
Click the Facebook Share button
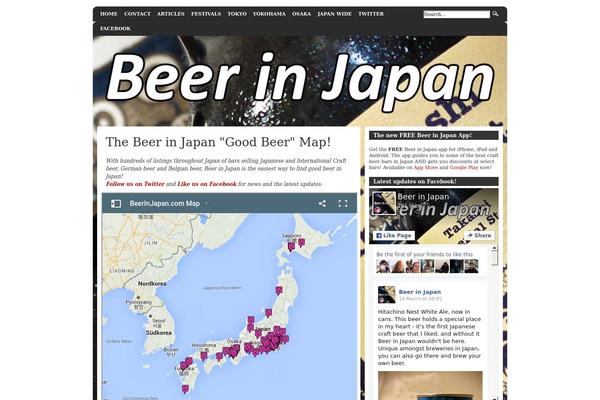pyautogui.click(x=479, y=235)
